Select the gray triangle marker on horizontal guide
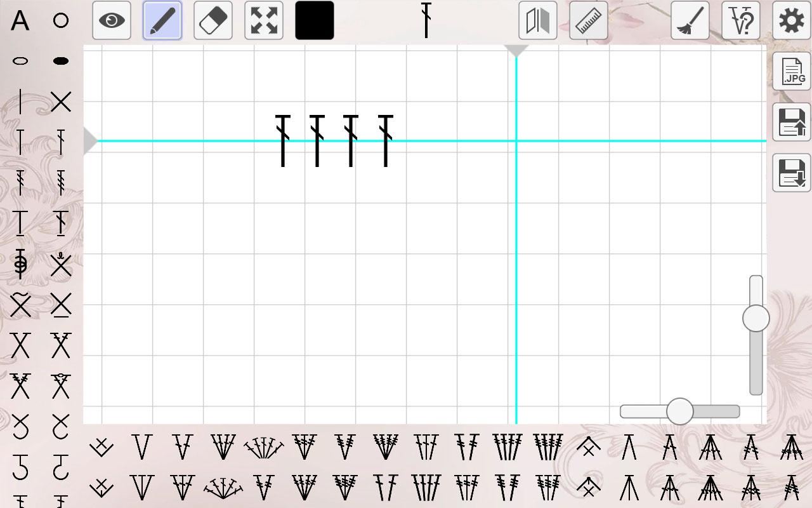 tap(91, 141)
